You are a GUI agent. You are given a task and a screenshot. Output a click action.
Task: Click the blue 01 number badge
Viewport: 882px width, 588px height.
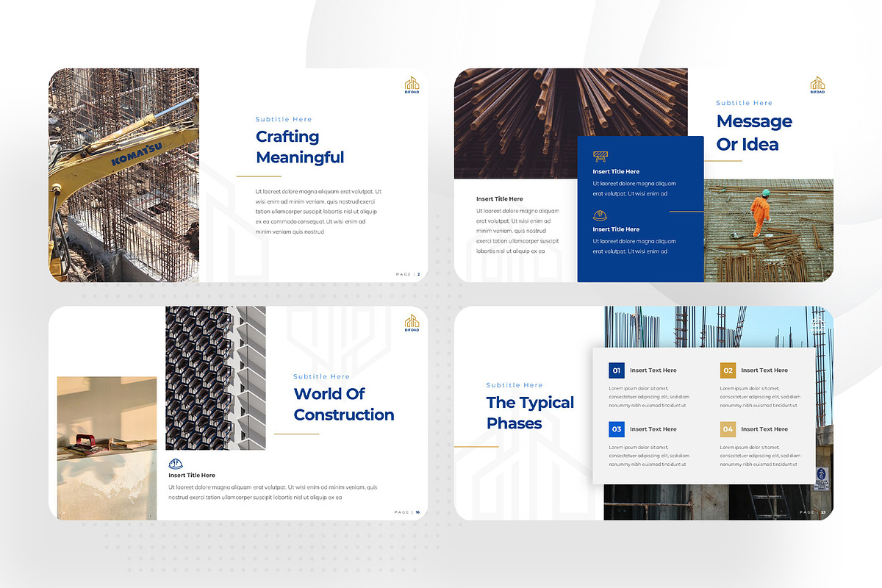[617, 370]
